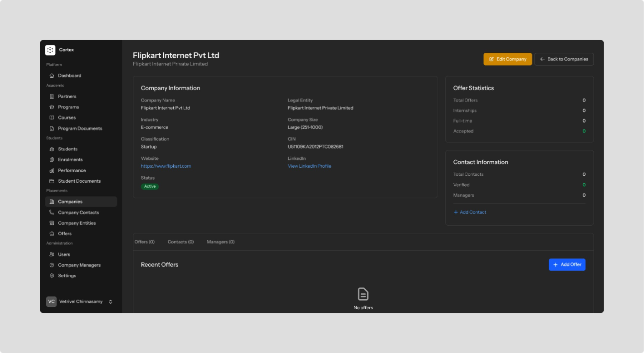Open View LinkedIn Profile link

click(309, 166)
